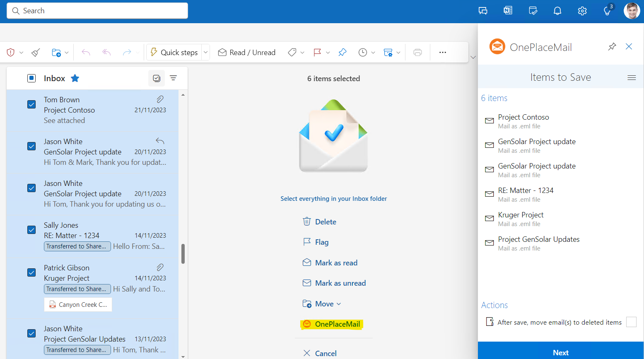Click the settings gear icon
The image size is (644, 359).
click(x=582, y=11)
